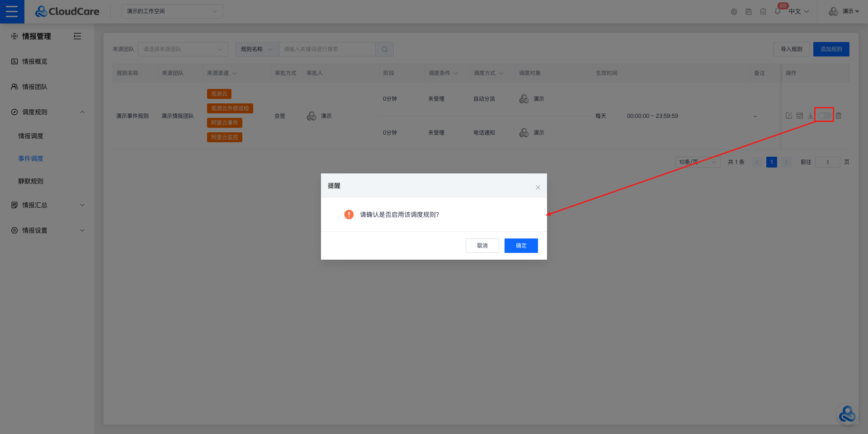Expand the 情报汇总 menu section
The image size is (868, 434).
point(47,205)
